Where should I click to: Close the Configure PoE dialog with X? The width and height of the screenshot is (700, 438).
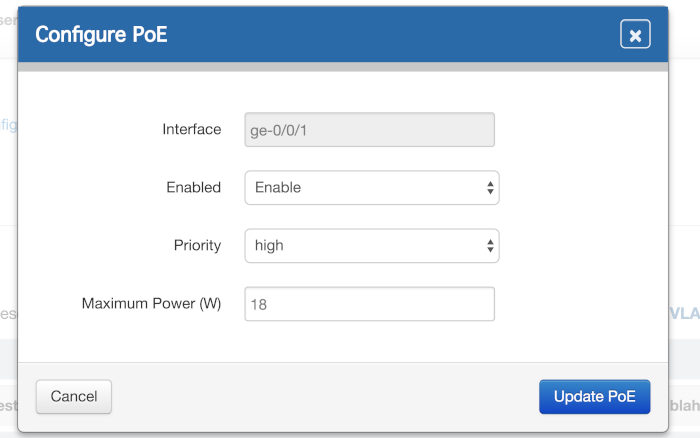coord(635,35)
